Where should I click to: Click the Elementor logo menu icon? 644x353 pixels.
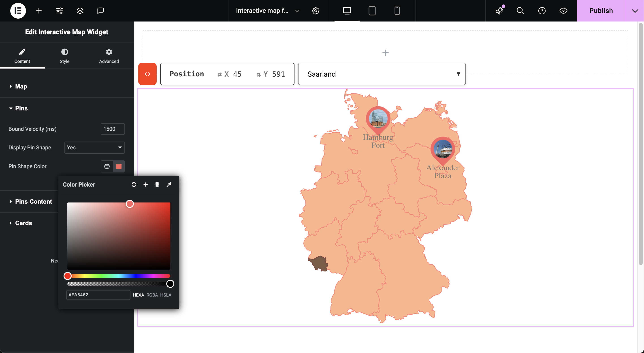click(x=18, y=11)
